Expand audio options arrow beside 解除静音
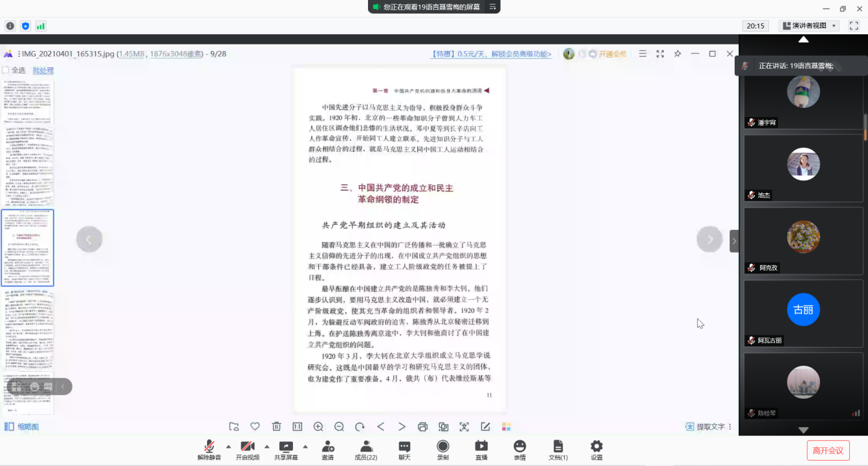The height and width of the screenshot is (466, 868). [x=228, y=446]
